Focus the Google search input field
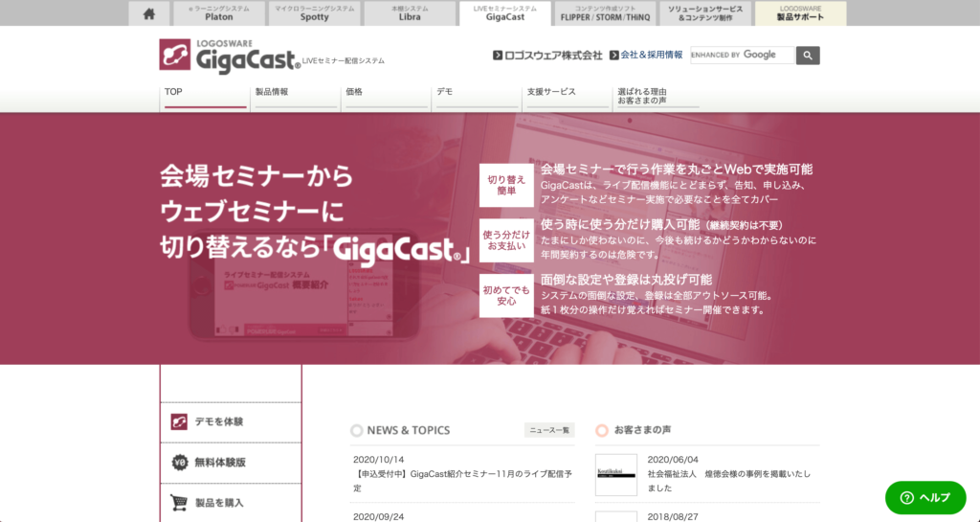This screenshot has width=980, height=522. click(x=742, y=55)
